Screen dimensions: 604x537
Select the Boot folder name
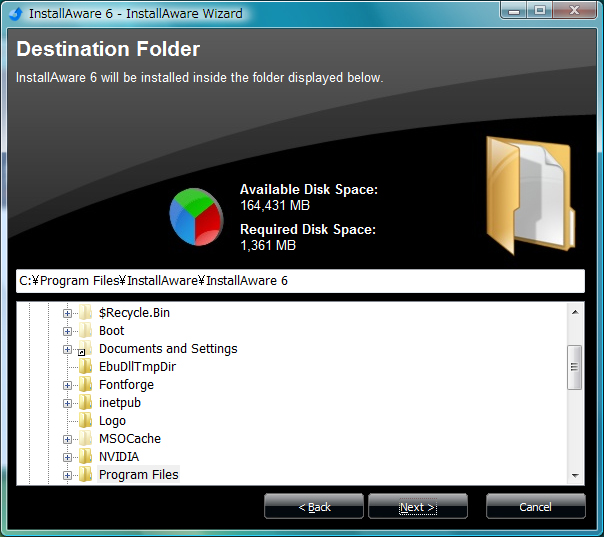click(x=112, y=331)
